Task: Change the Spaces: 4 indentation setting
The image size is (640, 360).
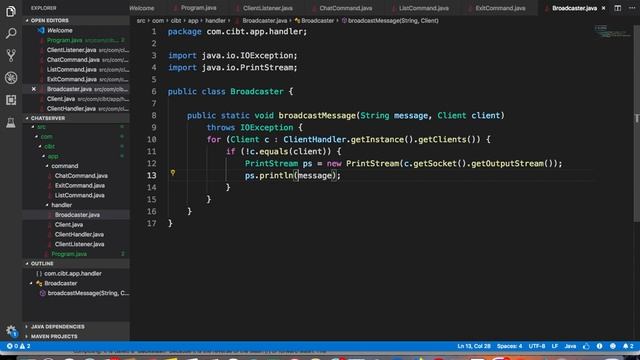Action: point(509,346)
